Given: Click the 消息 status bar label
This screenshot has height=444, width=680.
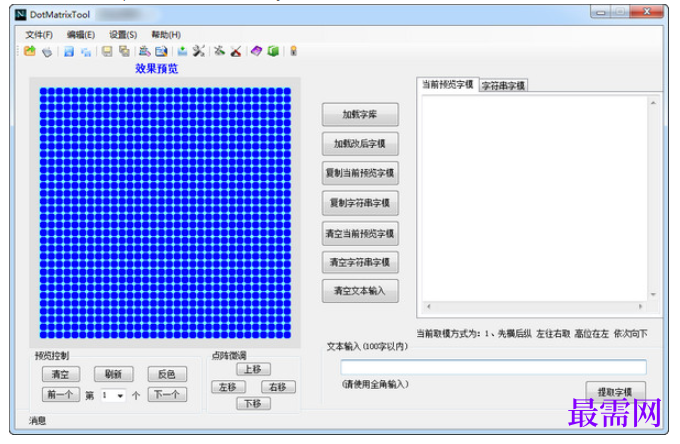Looking at the screenshot, I should pos(37,420).
